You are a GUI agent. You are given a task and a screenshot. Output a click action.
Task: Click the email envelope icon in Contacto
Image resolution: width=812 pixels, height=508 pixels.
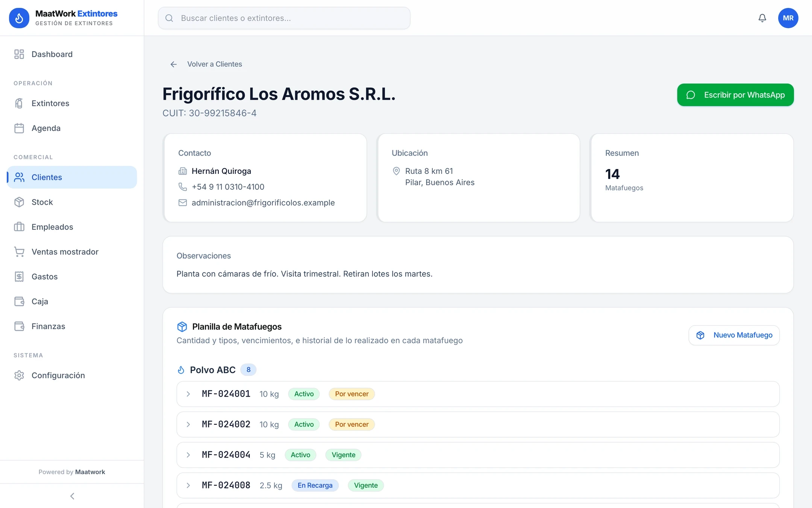(182, 202)
